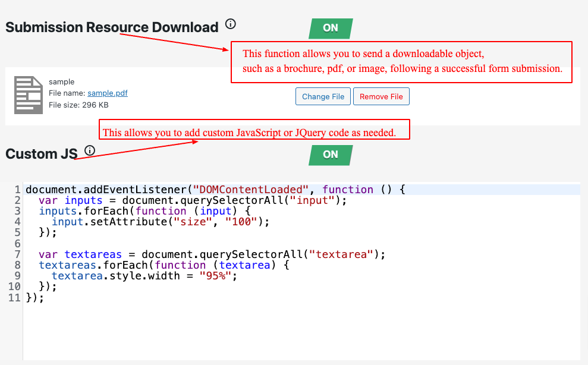Viewport: 588px width, 365px height.
Task: Click line number 11 in editor gutter
Action: pos(14,298)
